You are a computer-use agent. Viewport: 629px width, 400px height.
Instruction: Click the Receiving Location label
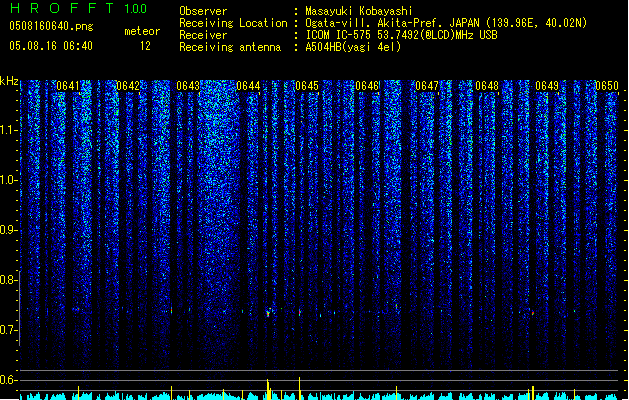tap(233, 23)
